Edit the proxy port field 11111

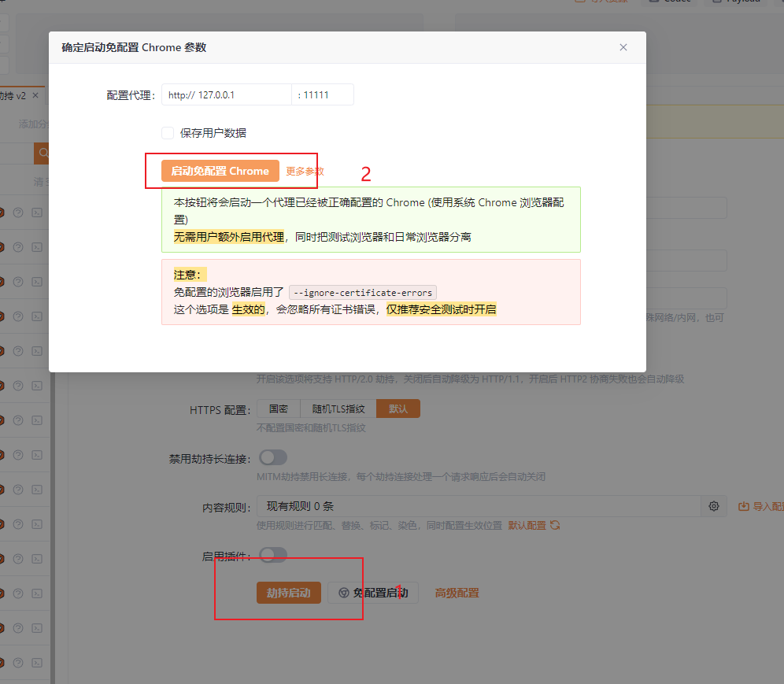coord(323,94)
